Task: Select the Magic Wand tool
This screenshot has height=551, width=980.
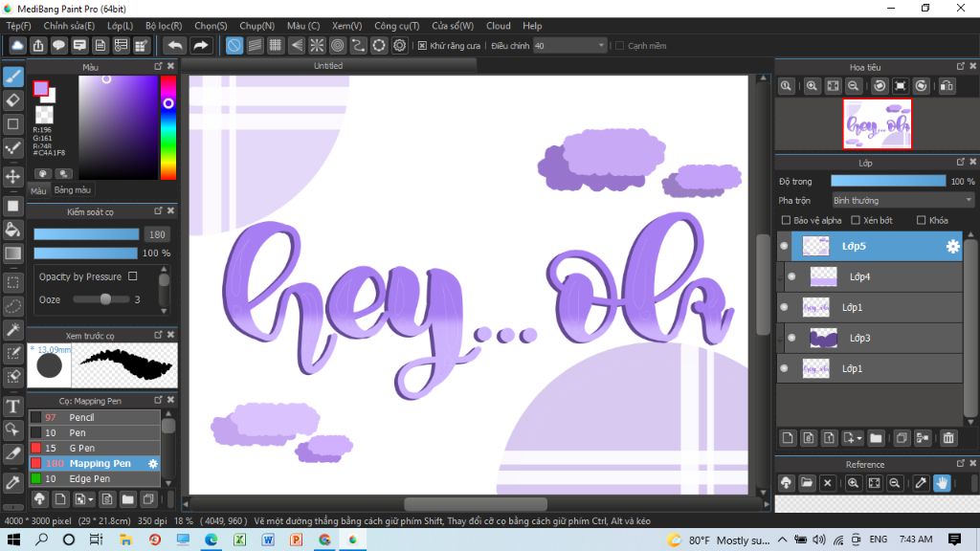Action: click(x=13, y=330)
